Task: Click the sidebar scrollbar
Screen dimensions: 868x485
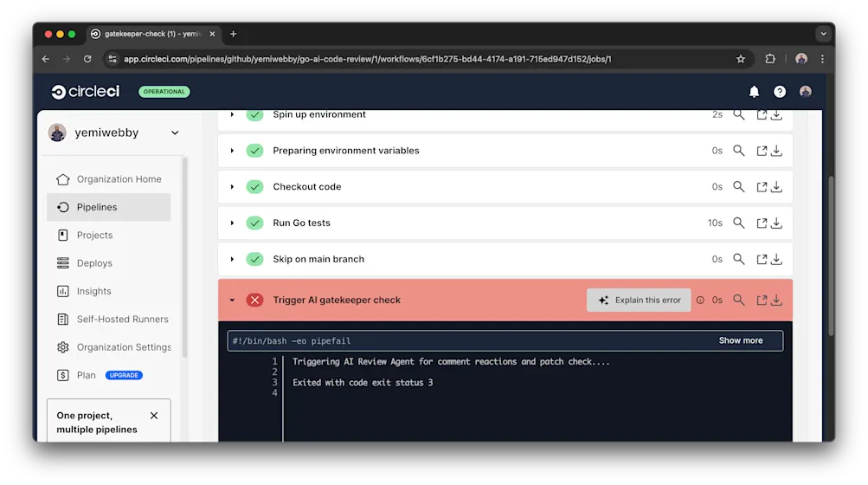Action: point(185,258)
